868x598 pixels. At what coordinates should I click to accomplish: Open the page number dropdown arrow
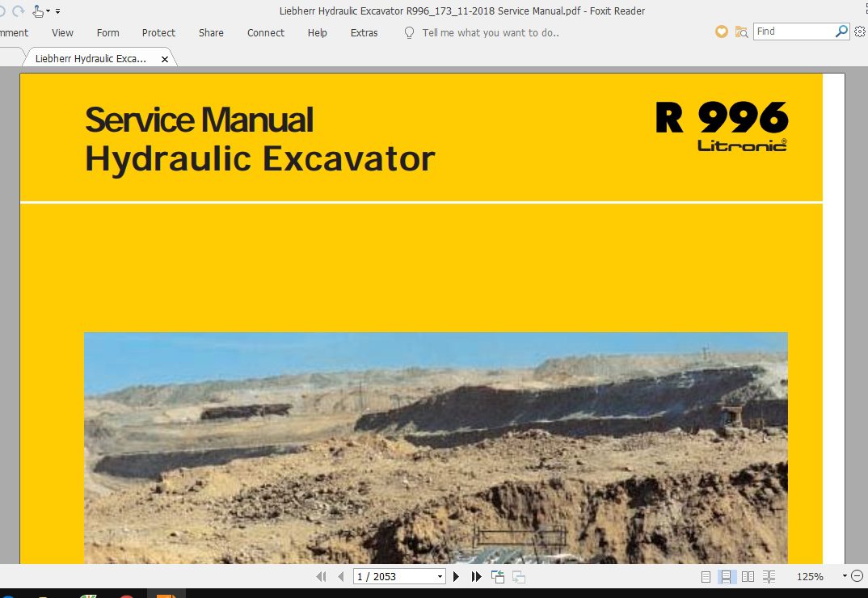(440, 576)
